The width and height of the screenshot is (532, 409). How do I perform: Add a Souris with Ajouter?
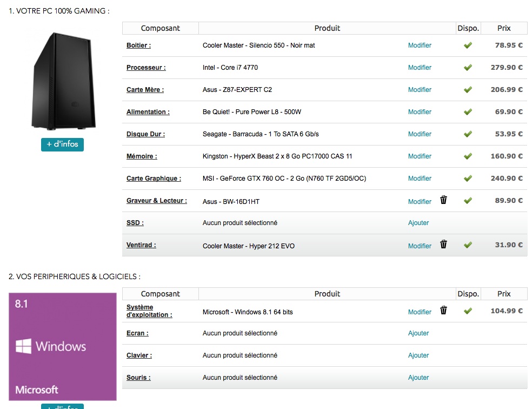point(418,378)
